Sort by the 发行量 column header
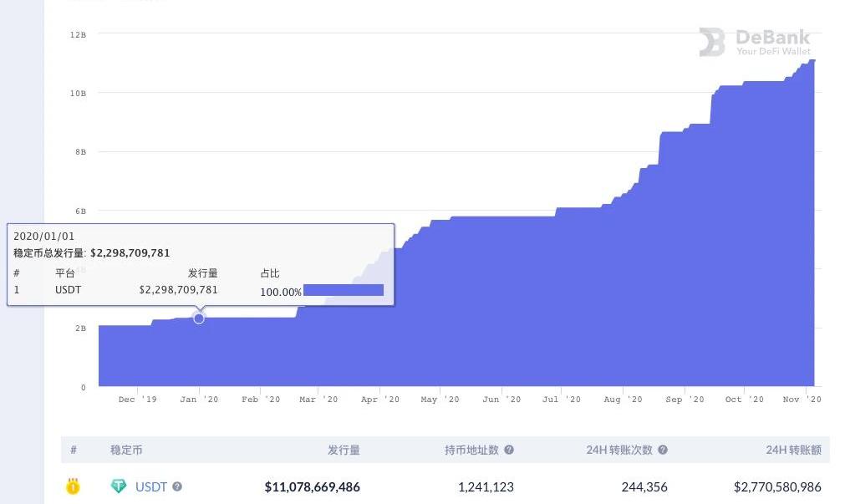Viewport: 845px width, 504px height. point(344,450)
